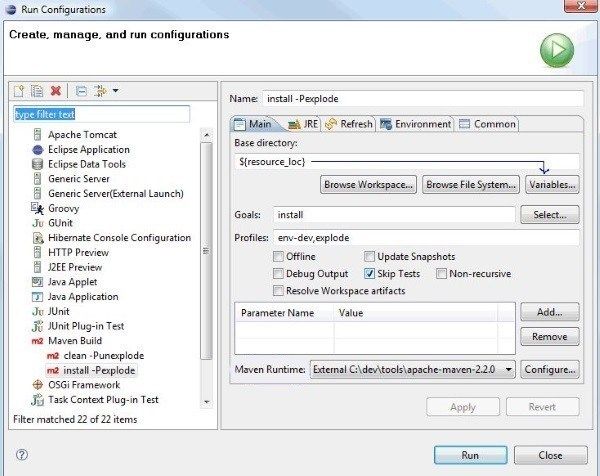This screenshot has width=600, height=476.
Task: Open the help question mark icon
Action: 22,455
